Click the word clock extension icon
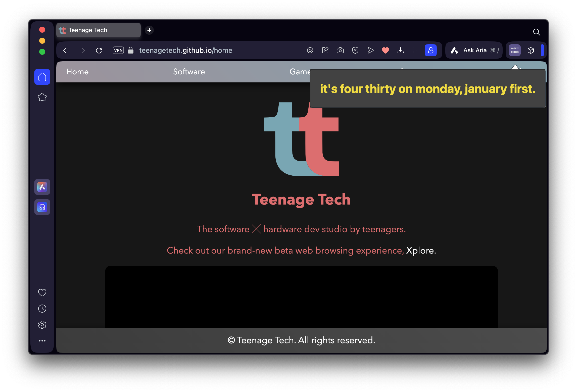 (x=515, y=50)
